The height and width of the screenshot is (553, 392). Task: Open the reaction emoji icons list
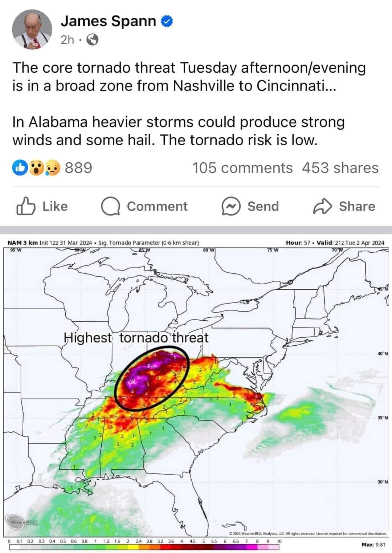[36, 168]
